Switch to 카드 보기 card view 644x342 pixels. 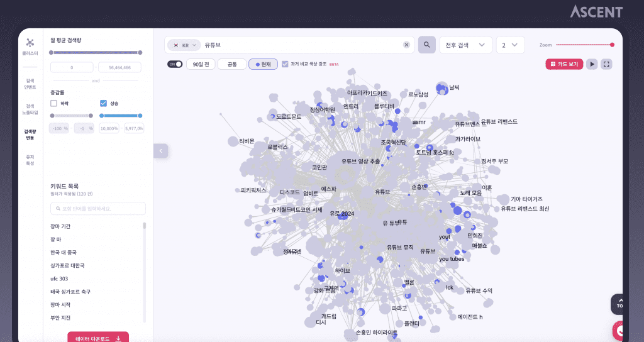point(564,64)
